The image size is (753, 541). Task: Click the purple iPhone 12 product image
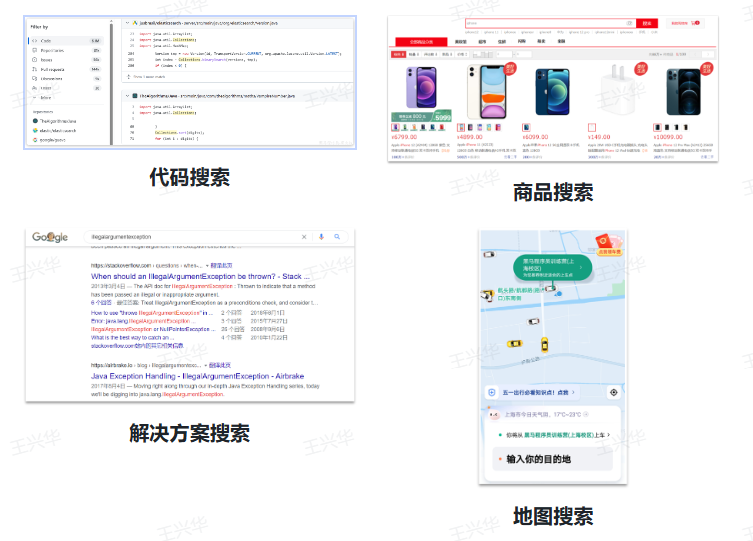pos(420,87)
